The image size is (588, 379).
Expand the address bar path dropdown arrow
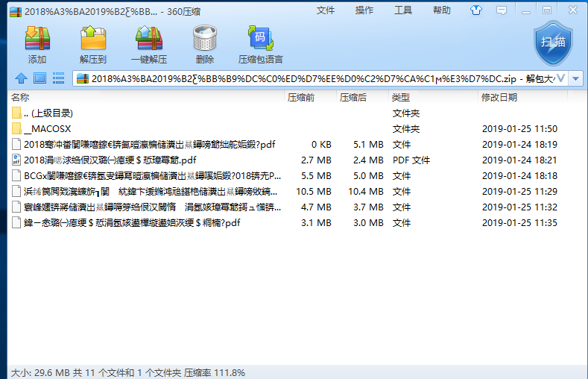(575, 79)
